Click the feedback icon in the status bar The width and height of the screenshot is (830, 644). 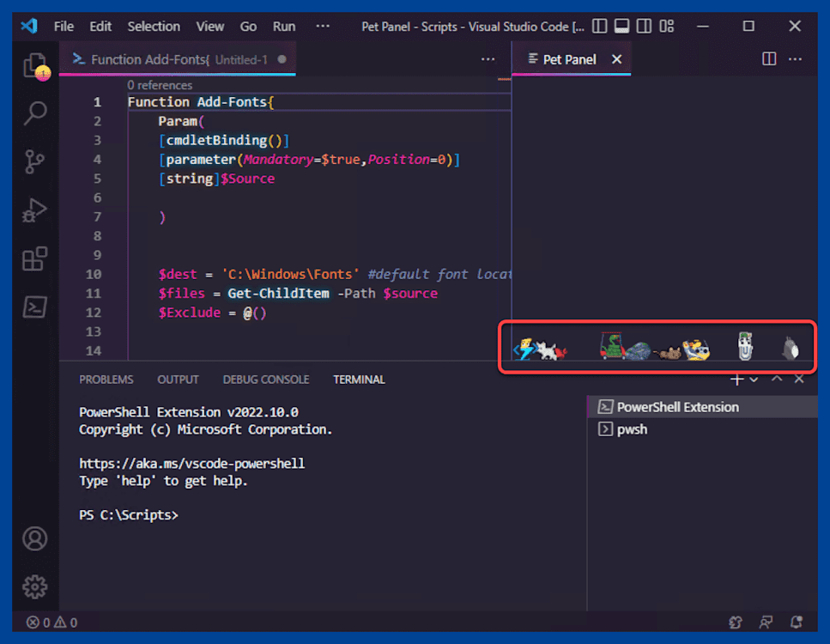pyautogui.click(x=766, y=623)
